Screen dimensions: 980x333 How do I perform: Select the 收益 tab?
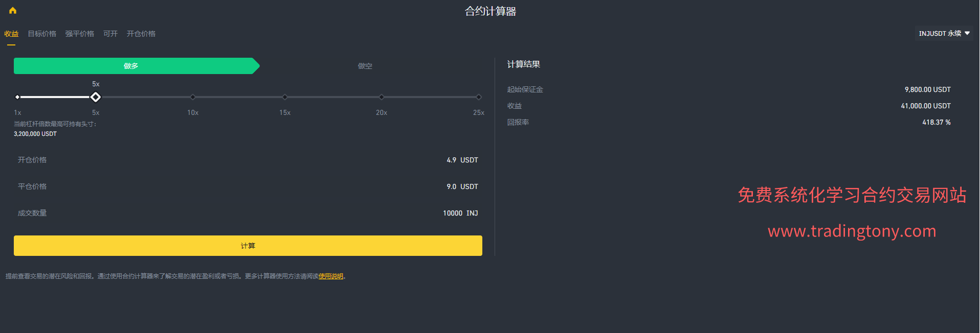pos(11,34)
